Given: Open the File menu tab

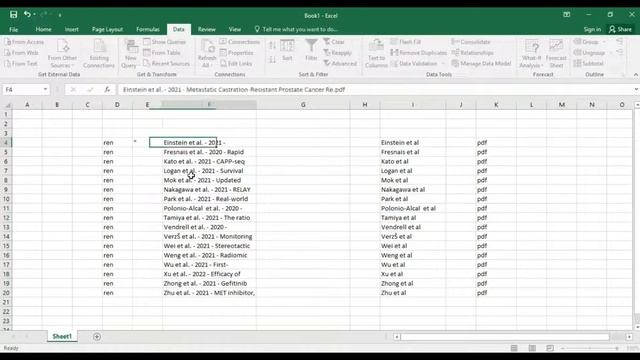Looking at the screenshot, I should coord(13,29).
